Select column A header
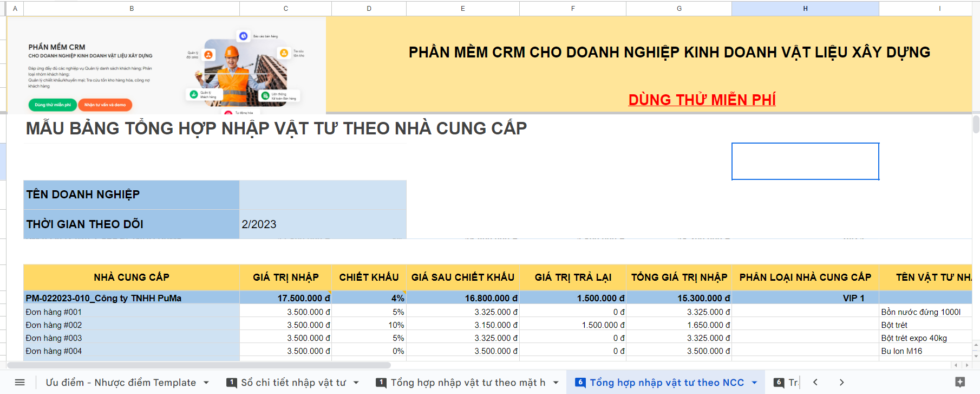 [x=15, y=8]
